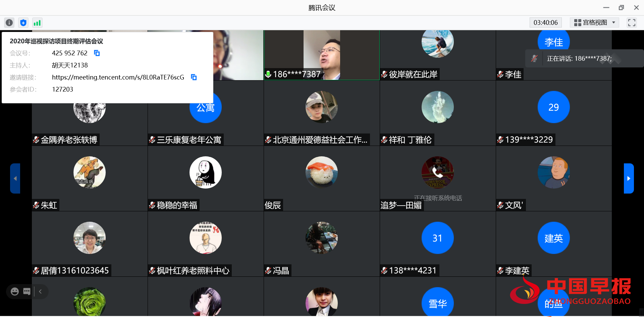Collapse the reaction bar with chevron
This screenshot has width=644, height=317.
40,292
